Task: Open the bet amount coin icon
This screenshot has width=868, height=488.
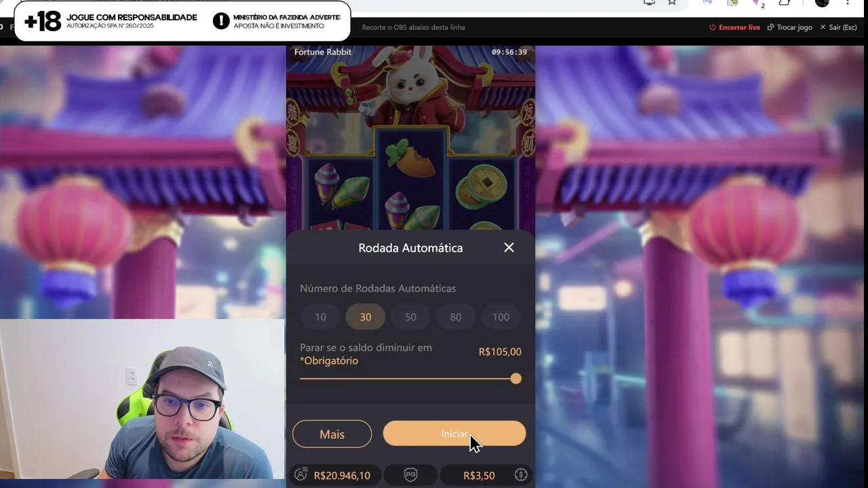Action: (x=521, y=475)
